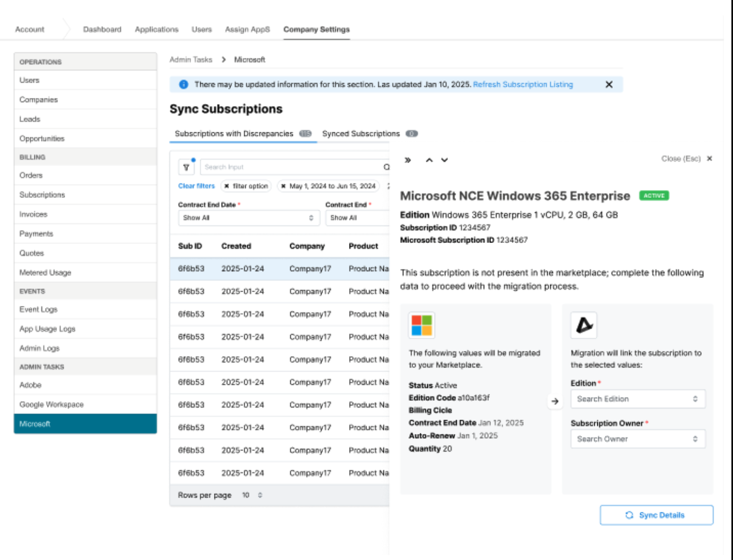Click the Sync Details button
733x560 pixels.
[656, 515]
